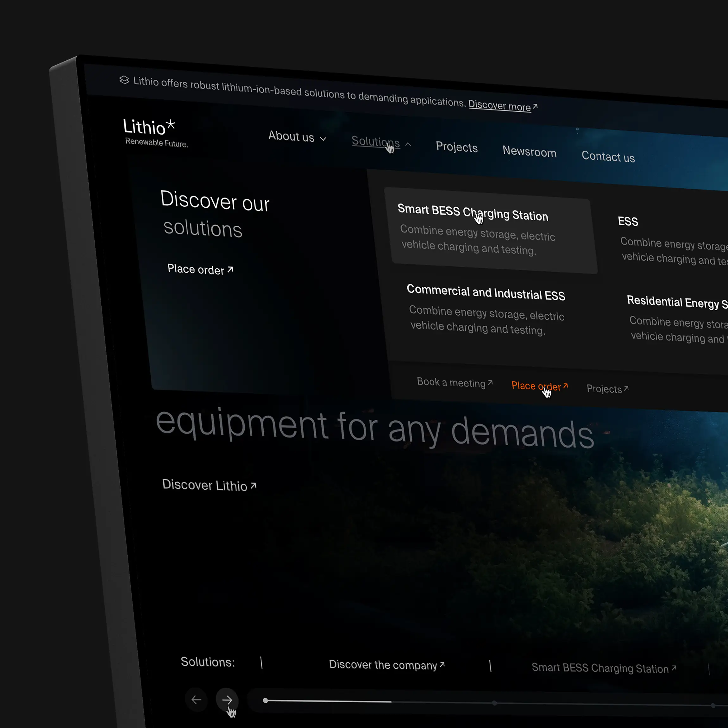The image size is (728, 728).
Task: Click Book a meeting in the menu footer
Action: click(451, 382)
